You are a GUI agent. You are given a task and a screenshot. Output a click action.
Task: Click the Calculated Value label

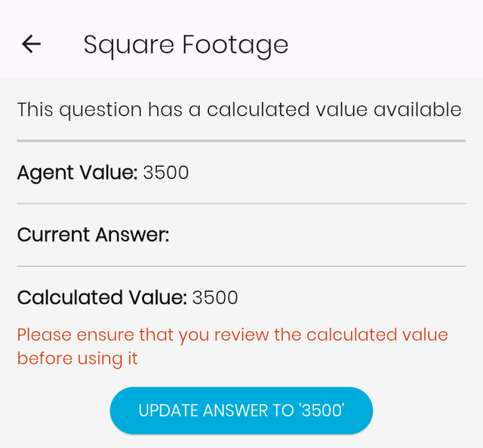[x=102, y=298]
